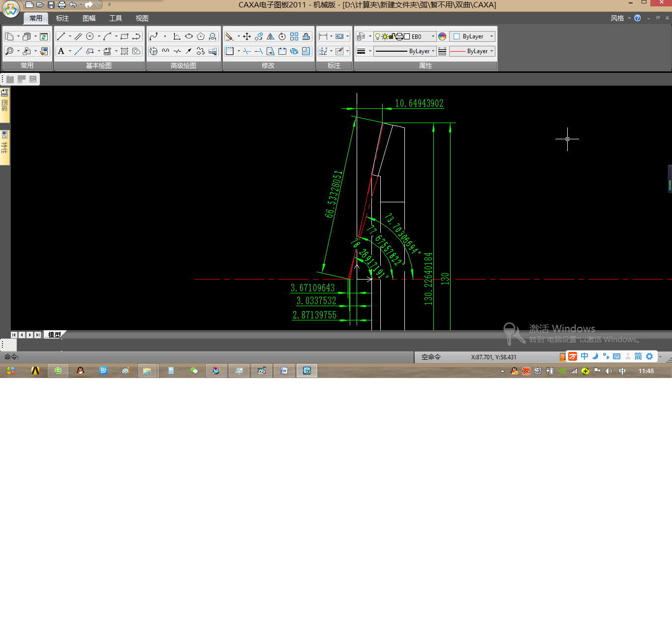Select the Circle drawing tool
The image size is (672, 630).
pyautogui.click(x=90, y=36)
